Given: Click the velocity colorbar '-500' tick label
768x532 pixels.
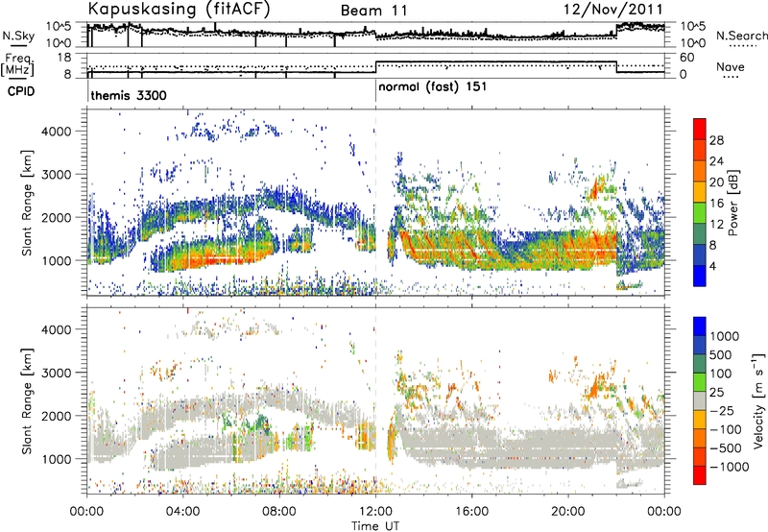Looking at the screenshot, I should tap(727, 448).
